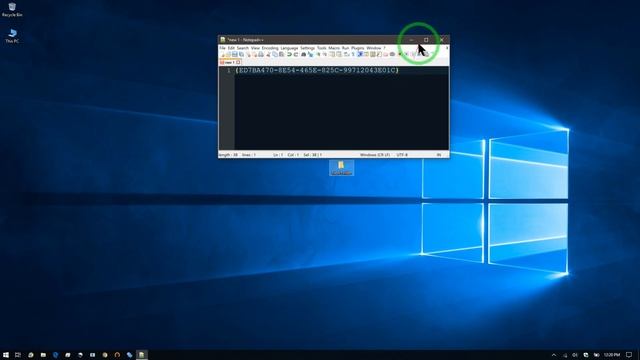This screenshot has height=360, width=640.
Task: Click the X at the menu bar's right end
Action: pos(447,48)
